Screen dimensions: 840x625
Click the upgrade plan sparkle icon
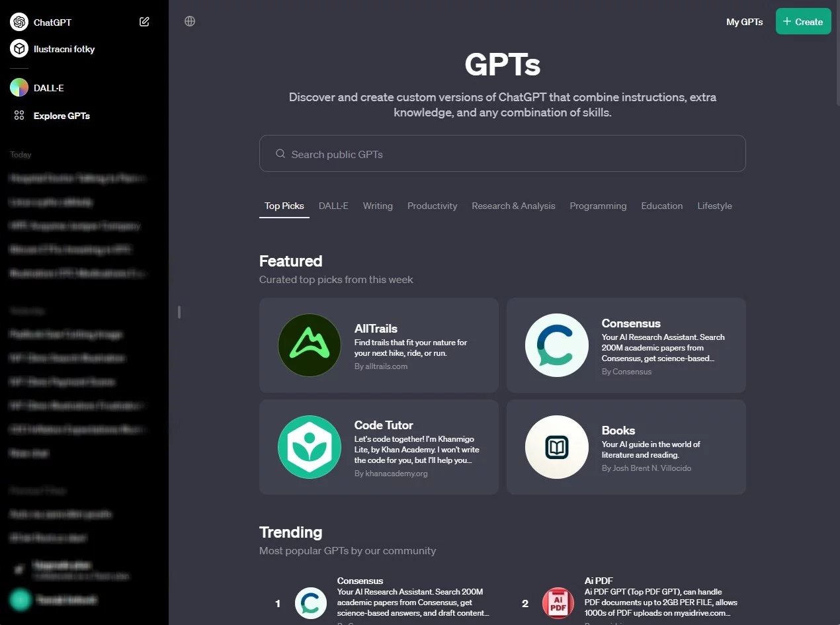coord(19,569)
